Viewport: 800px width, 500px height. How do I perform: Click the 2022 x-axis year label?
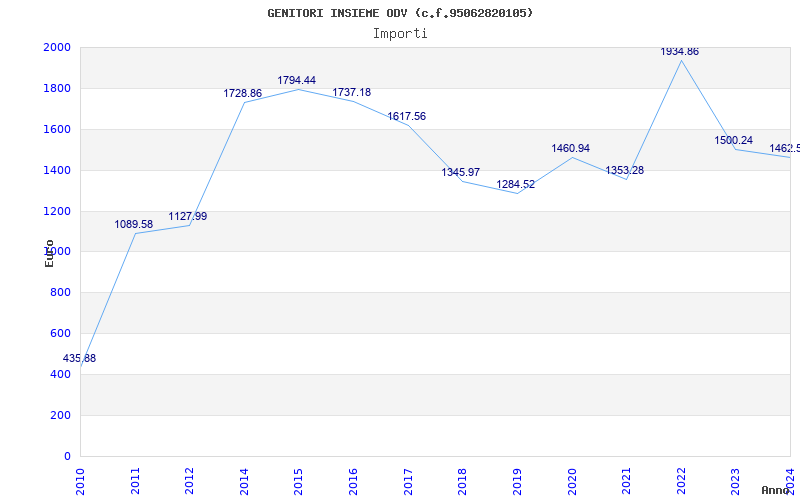coord(681,482)
